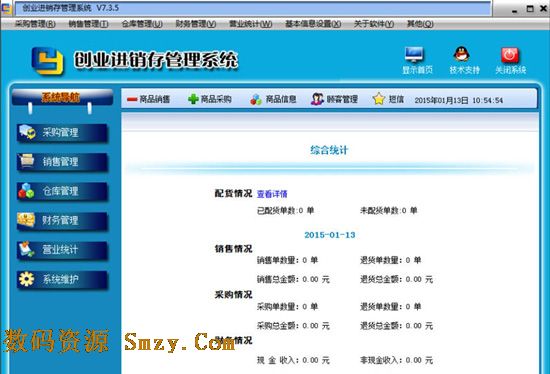Click the 已配货单数:0 单 text
The height and width of the screenshot is (374, 550).
tap(286, 211)
